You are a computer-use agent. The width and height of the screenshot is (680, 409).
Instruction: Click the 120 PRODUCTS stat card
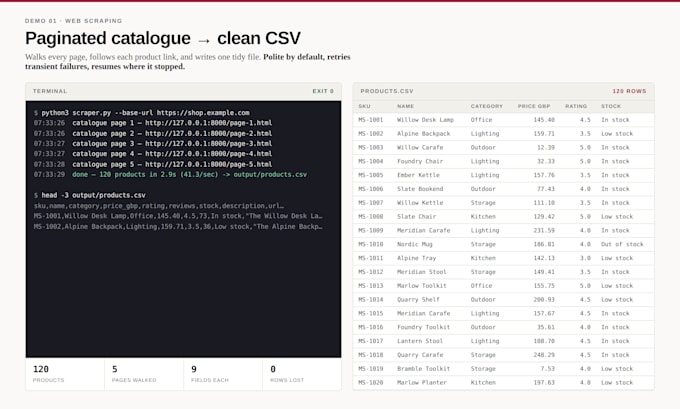tap(65, 374)
